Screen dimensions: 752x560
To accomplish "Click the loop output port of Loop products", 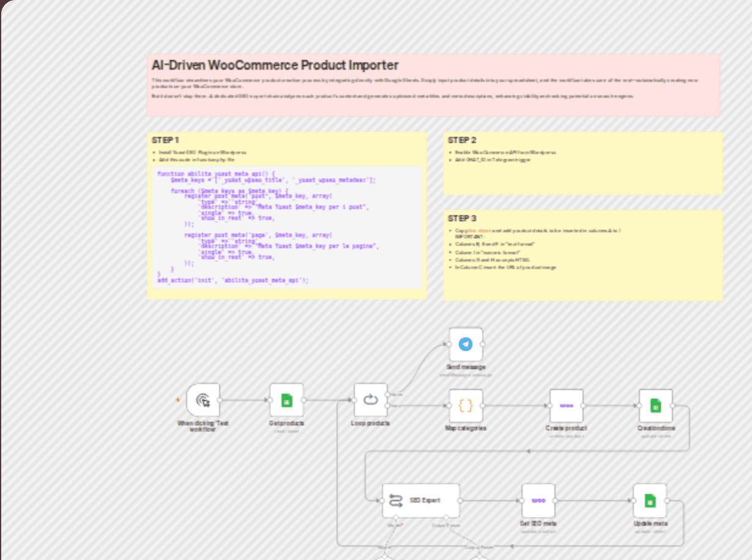I will click(x=388, y=405).
